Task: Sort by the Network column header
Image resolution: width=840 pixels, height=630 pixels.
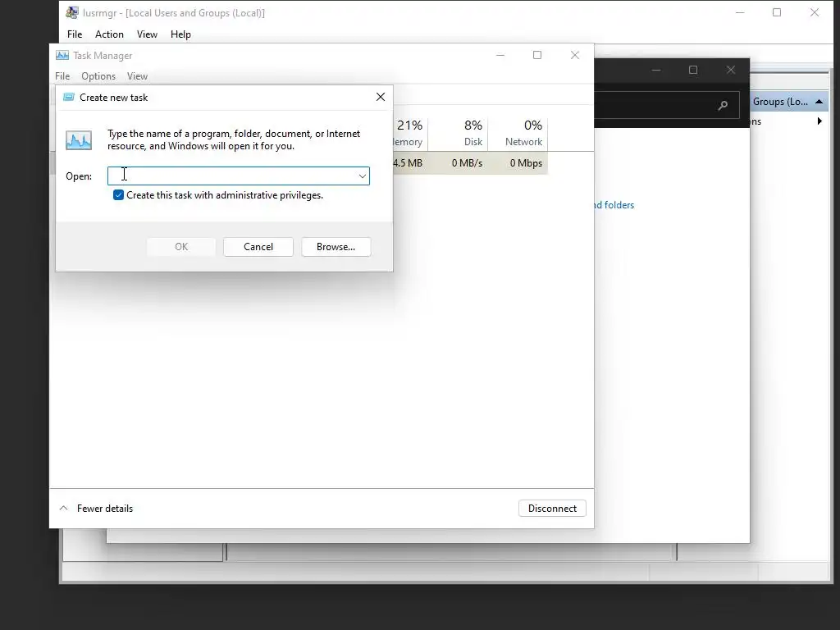Action: pos(518,132)
